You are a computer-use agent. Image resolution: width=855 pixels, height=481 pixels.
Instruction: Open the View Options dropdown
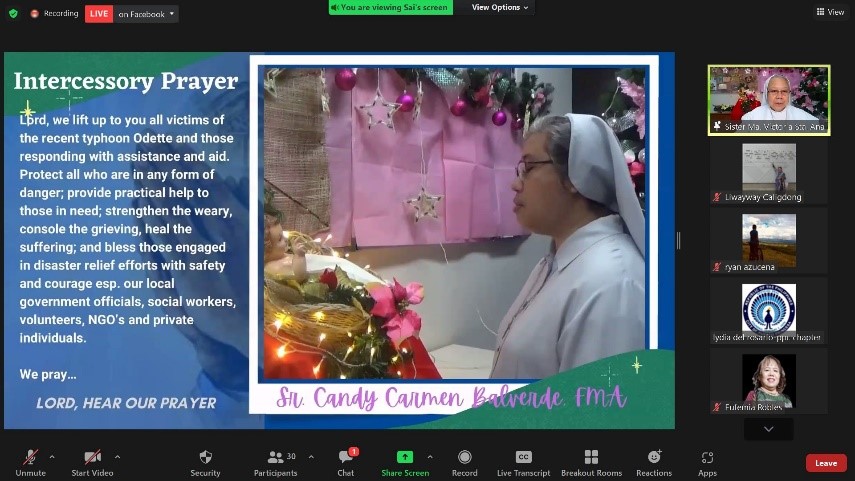[500, 7]
